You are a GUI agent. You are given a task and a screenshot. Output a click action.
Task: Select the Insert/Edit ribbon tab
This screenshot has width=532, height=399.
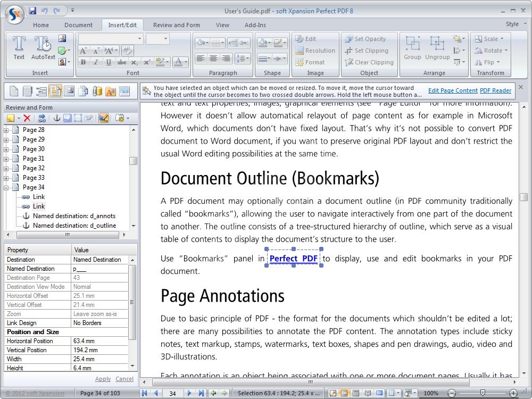(122, 25)
